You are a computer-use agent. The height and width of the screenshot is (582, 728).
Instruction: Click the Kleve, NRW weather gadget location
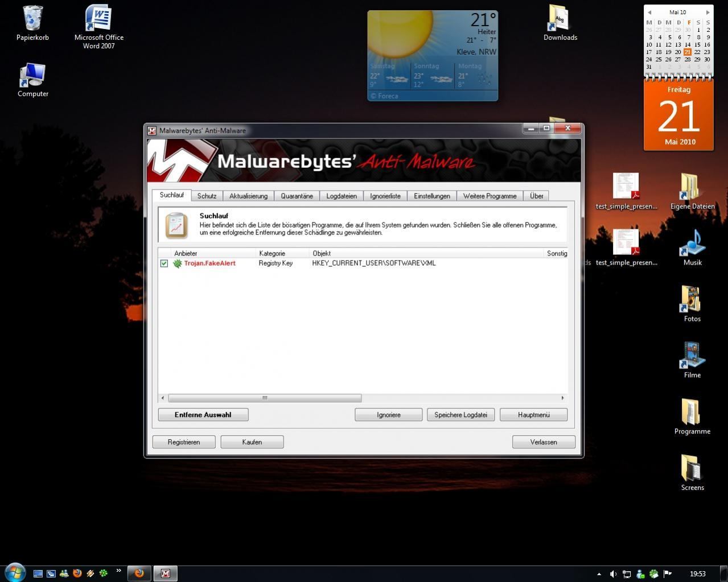pos(476,52)
